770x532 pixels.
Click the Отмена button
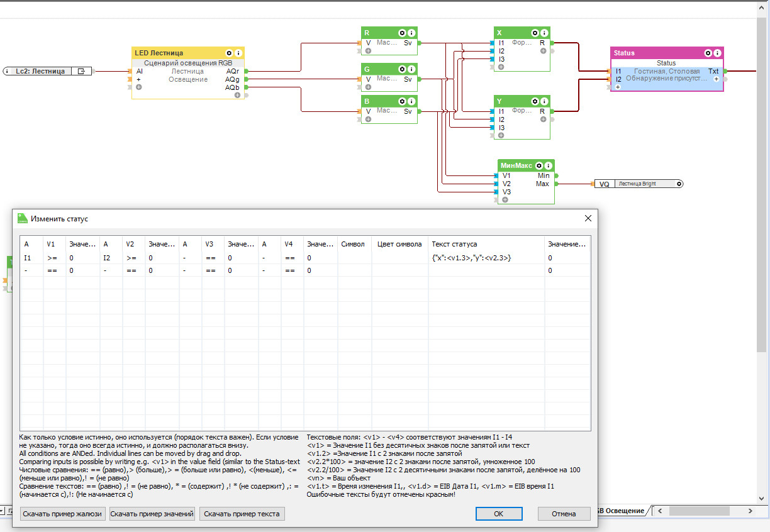[x=564, y=514]
